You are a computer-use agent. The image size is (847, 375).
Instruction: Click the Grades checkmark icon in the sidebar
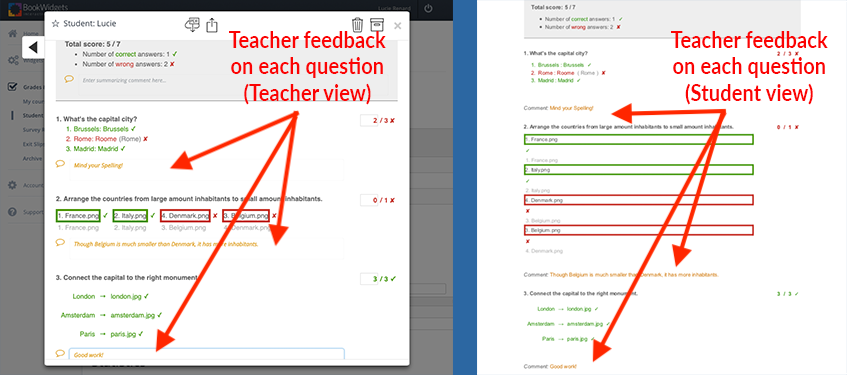pos(12,86)
